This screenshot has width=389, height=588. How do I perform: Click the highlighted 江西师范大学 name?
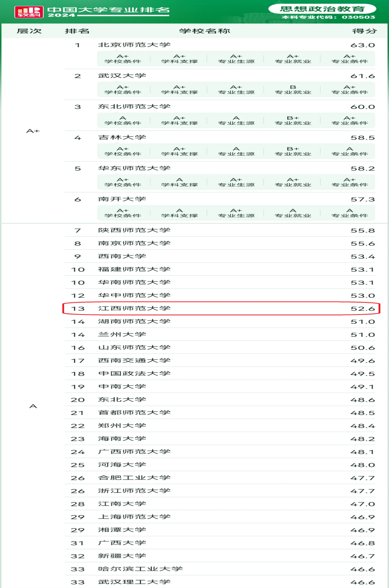coord(134,308)
